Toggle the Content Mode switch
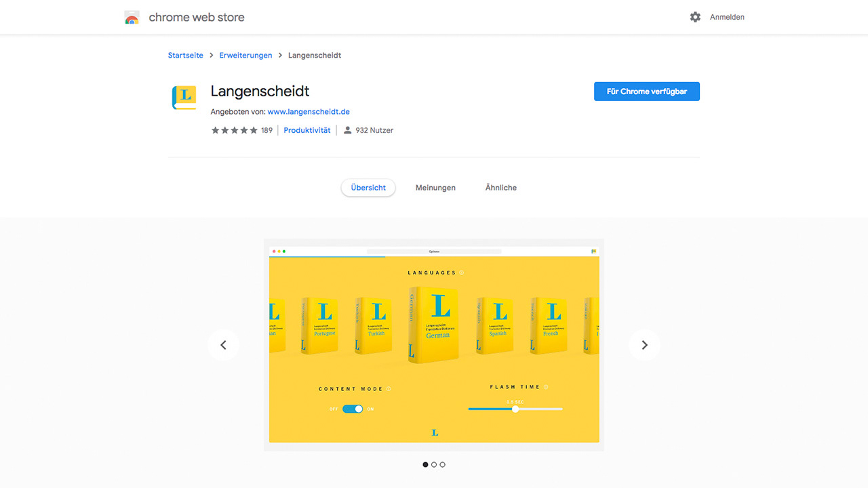Screen dimensions: 868x488 pyautogui.click(x=353, y=409)
